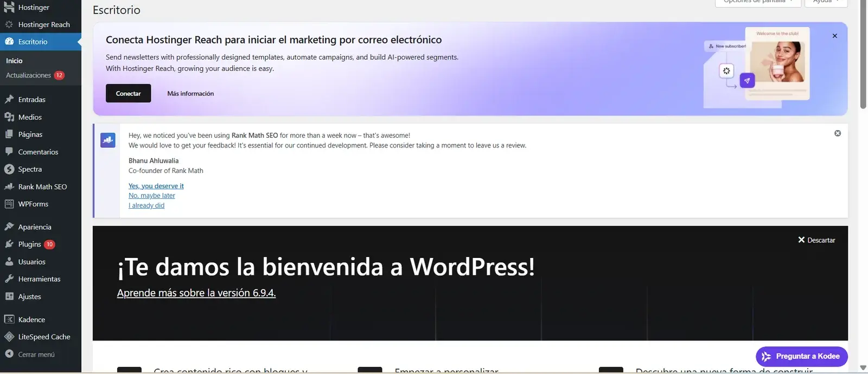
Task: Open the Kadence menu
Action: 41,319
